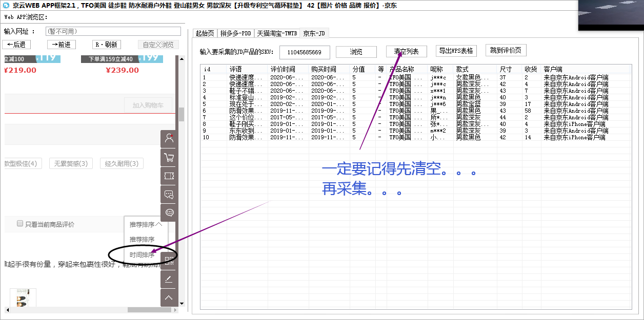The image size is (644, 320).
Task: Switch to 京东-JD tab
Action: pos(314,33)
